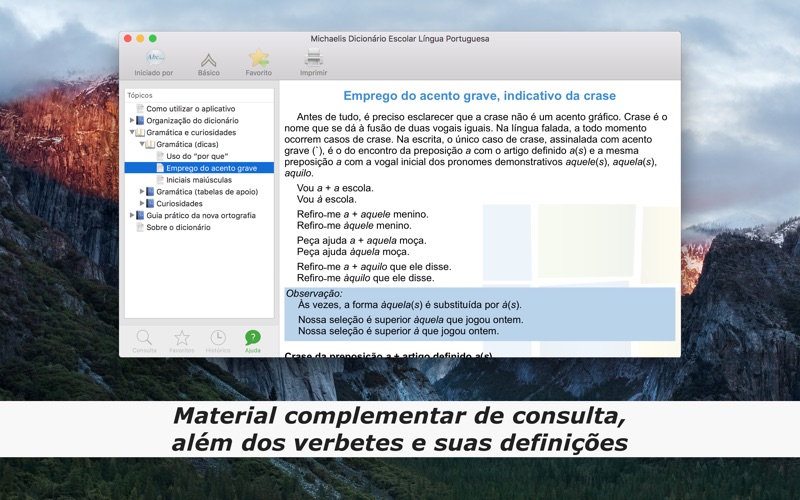This screenshot has width=800, height=500.
Task: Click open-book icon beside Gramática e curiosidades
Action: click(x=140, y=133)
